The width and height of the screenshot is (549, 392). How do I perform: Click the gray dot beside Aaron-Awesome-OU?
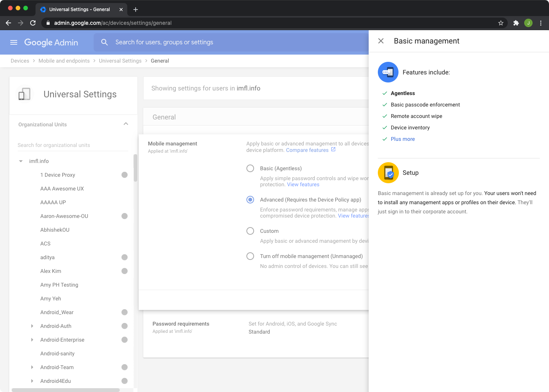click(125, 216)
